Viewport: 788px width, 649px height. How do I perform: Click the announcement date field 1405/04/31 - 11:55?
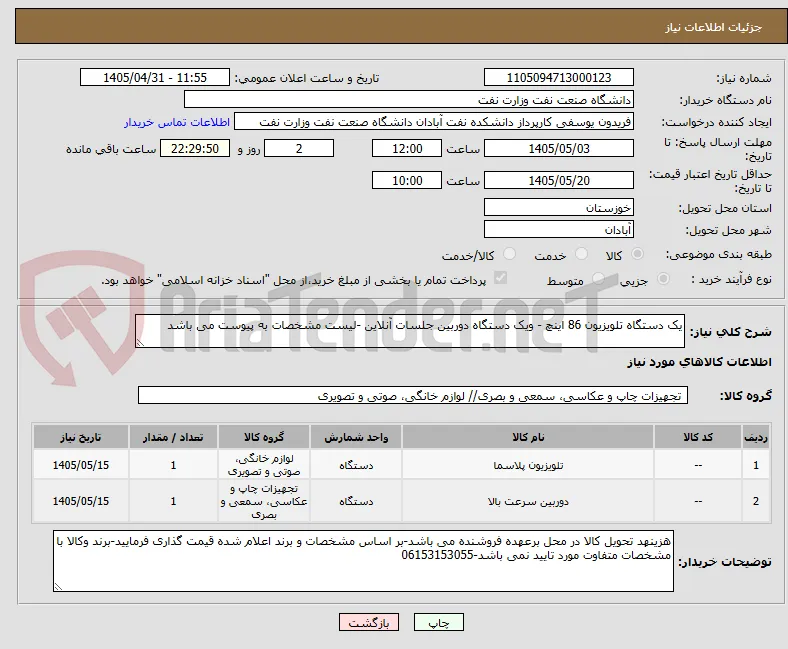click(x=155, y=77)
